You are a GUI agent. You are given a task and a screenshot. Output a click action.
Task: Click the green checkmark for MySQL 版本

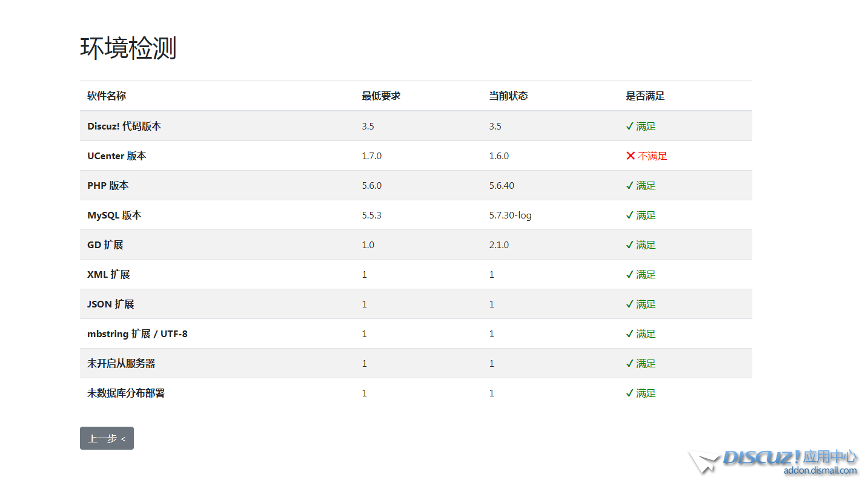click(x=630, y=215)
